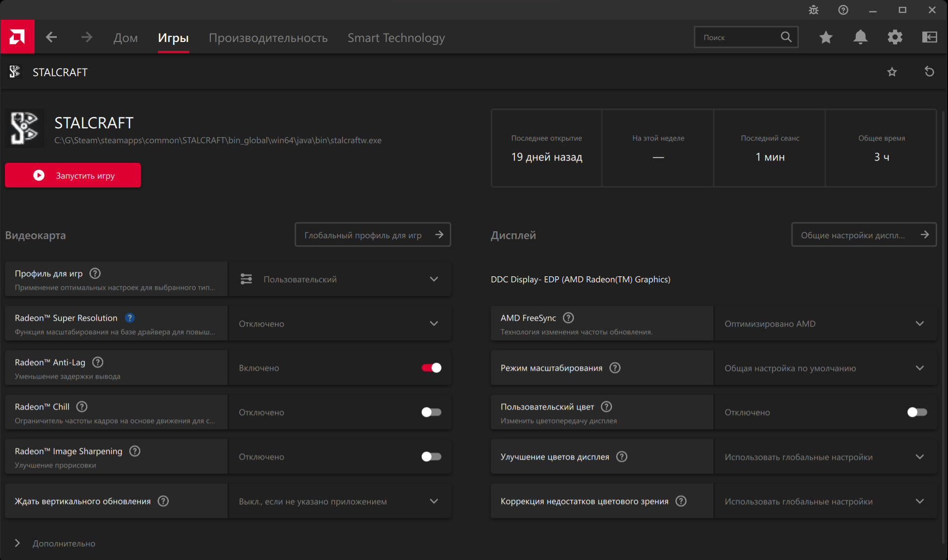
Task: Switch to the Производительность tab
Action: pos(268,38)
